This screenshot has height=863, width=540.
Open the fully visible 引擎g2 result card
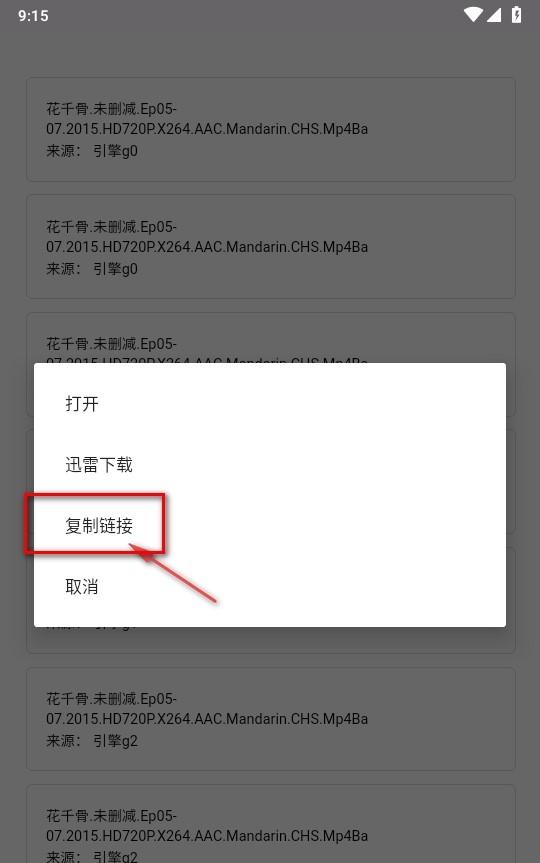(x=271, y=719)
